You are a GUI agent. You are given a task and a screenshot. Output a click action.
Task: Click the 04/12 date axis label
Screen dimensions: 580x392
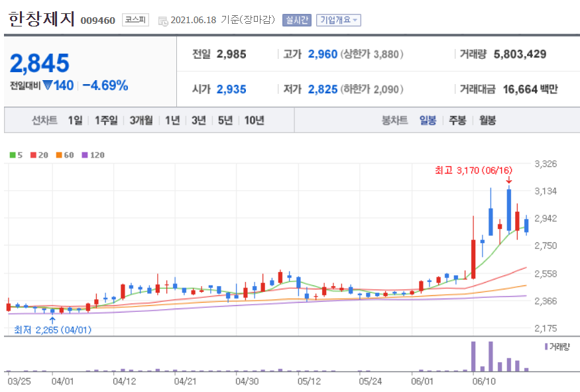(x=125, y=381)
